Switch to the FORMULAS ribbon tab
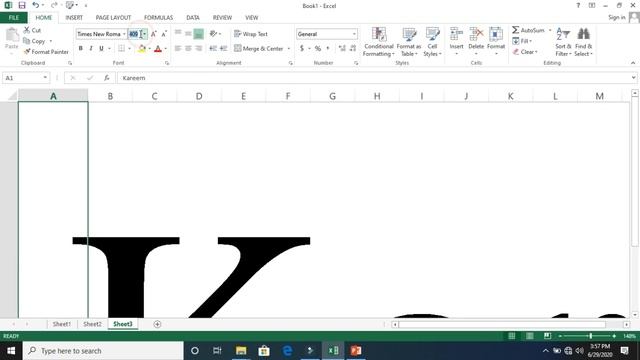Screen dimensions: 640x360 point(158,18)
